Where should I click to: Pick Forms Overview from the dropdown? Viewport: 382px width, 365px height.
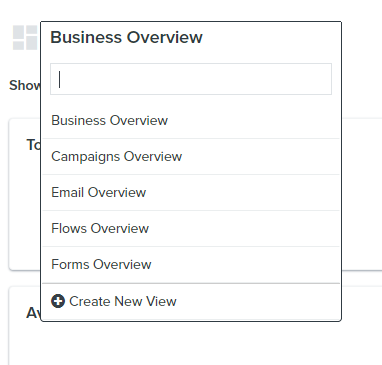[x=191, y=264]
